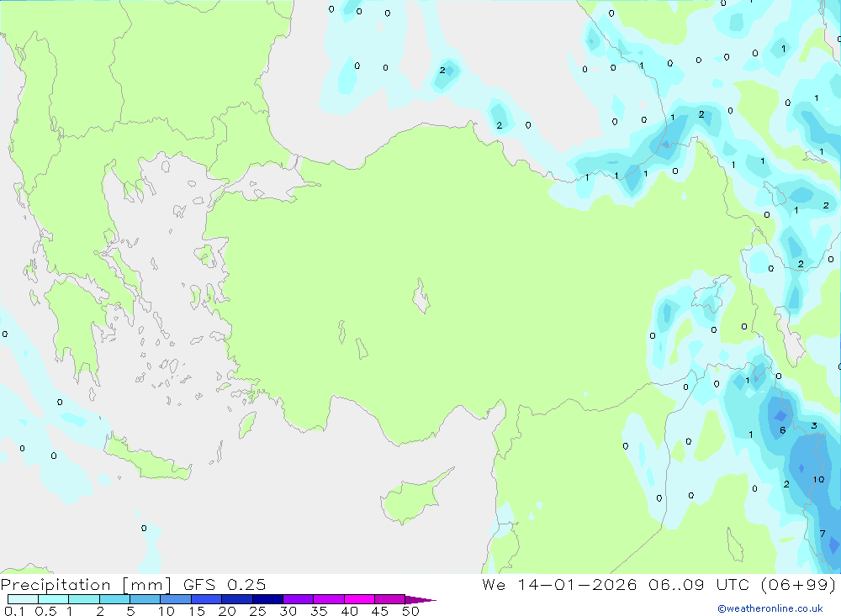Click the arrow tip past 50 on legend
The image size is (841, 616).
click(421, 600)
